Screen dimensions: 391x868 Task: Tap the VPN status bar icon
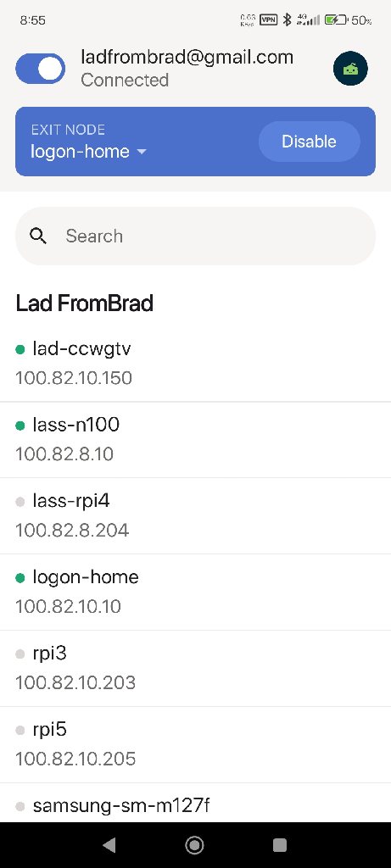click(269, 20)
